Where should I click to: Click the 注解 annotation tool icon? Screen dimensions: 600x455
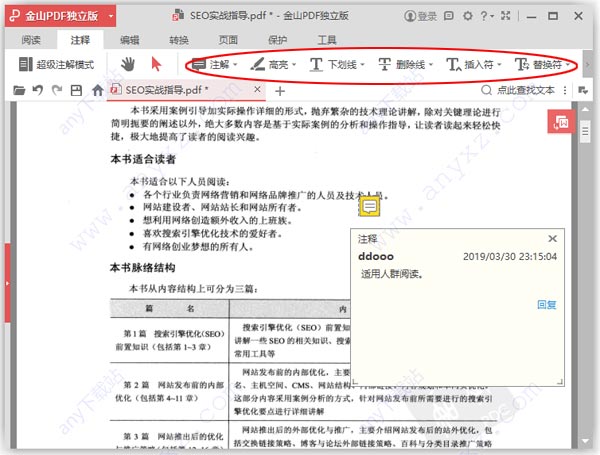[x=199, y=64]
